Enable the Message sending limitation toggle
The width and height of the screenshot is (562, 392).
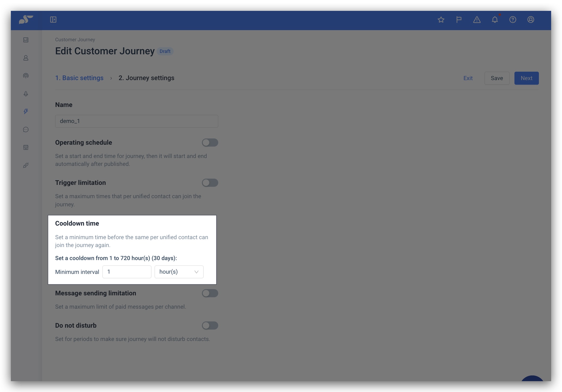(210, 293)
